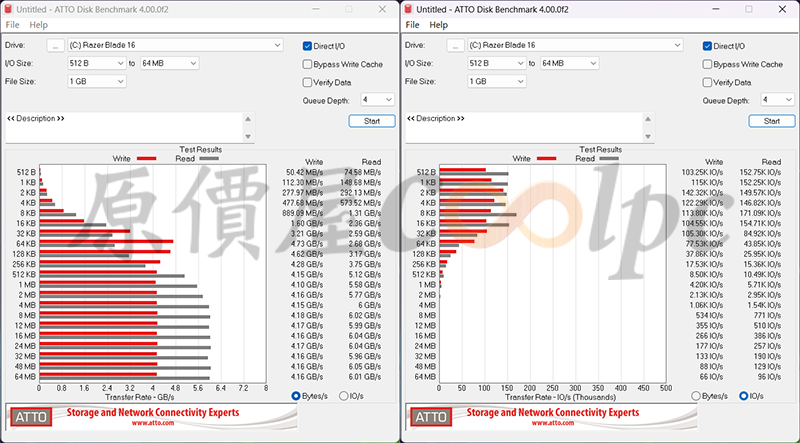Click the '5.58 GB/s' read value in left window
The image size is (800, 443).
click(x=365, y=285)
